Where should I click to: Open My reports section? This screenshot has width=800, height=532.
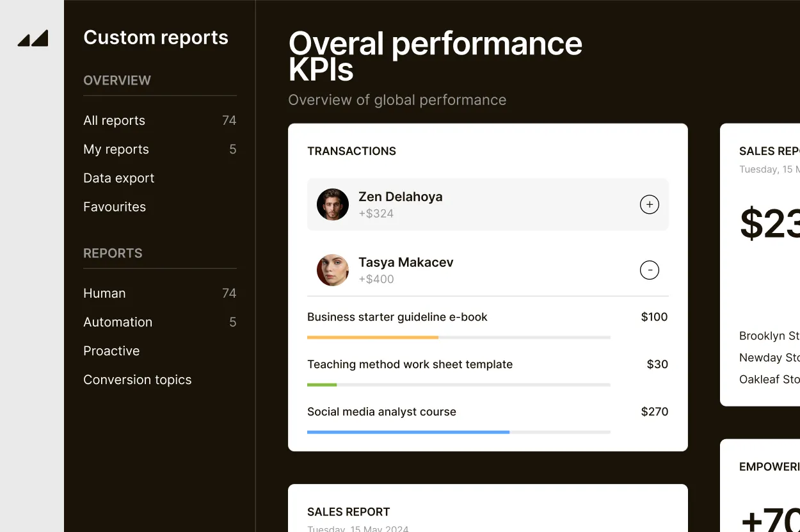click(x=116, y=149)
